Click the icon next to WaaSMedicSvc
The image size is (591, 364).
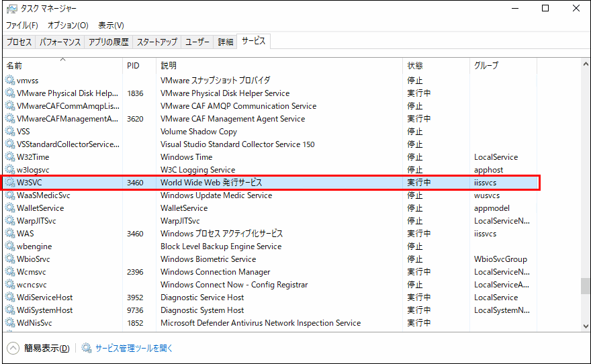click(x=10, y=195)
